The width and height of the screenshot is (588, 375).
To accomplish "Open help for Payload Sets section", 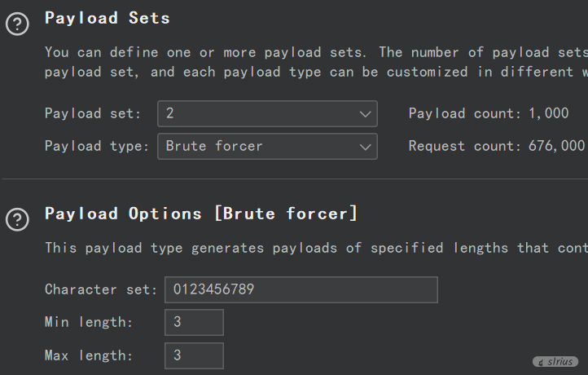I will (16, 24).
